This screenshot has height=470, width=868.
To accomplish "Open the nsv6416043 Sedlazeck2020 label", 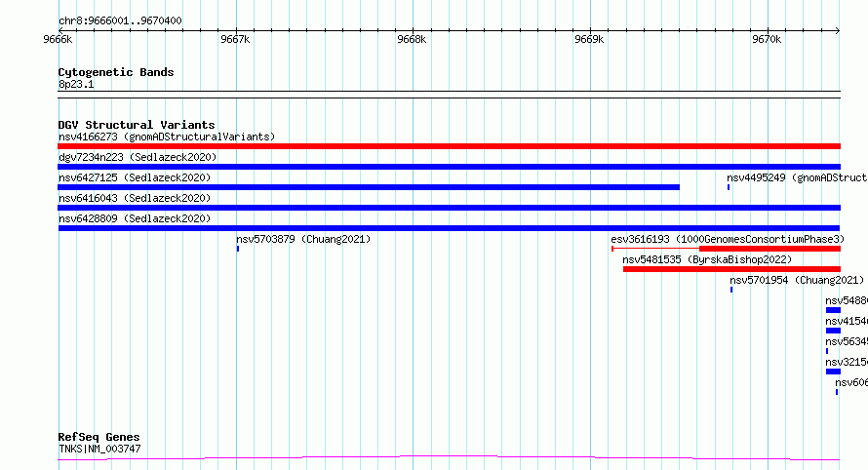I will point(135,198).
